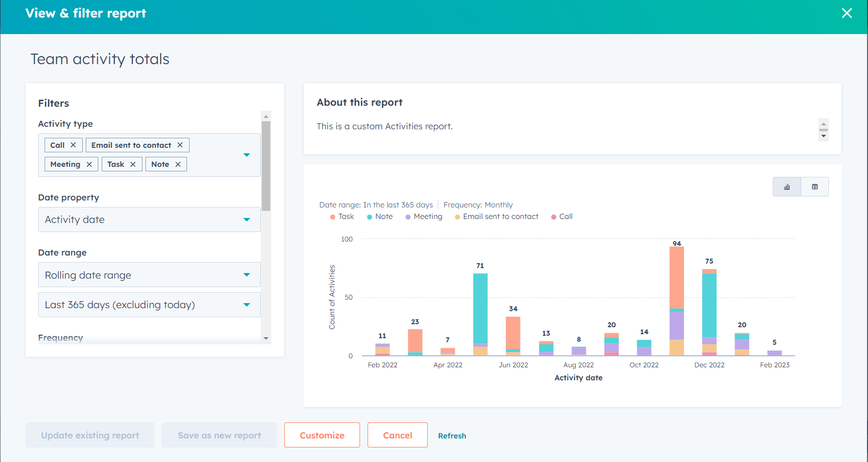Viewport: 868px width, 462px height.
Task: Toggle the Note series in the legend
Action: [380, 216]
